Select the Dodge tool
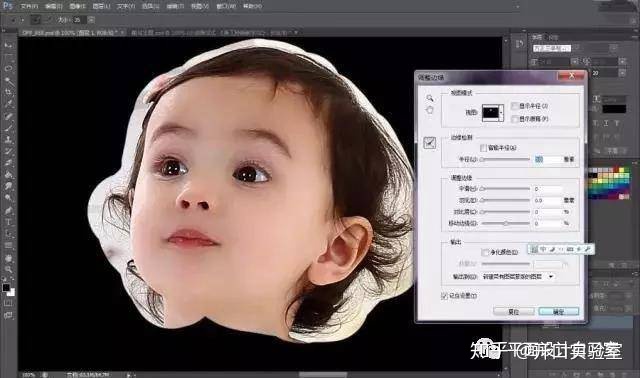Screen dimensions: 640x378 pyautogui.click(x=8, y=198)
